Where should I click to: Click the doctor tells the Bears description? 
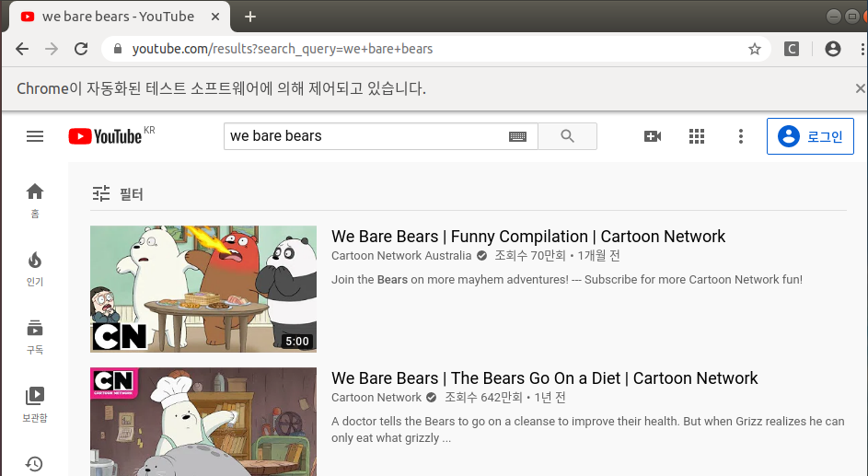[x=588, y=430]
